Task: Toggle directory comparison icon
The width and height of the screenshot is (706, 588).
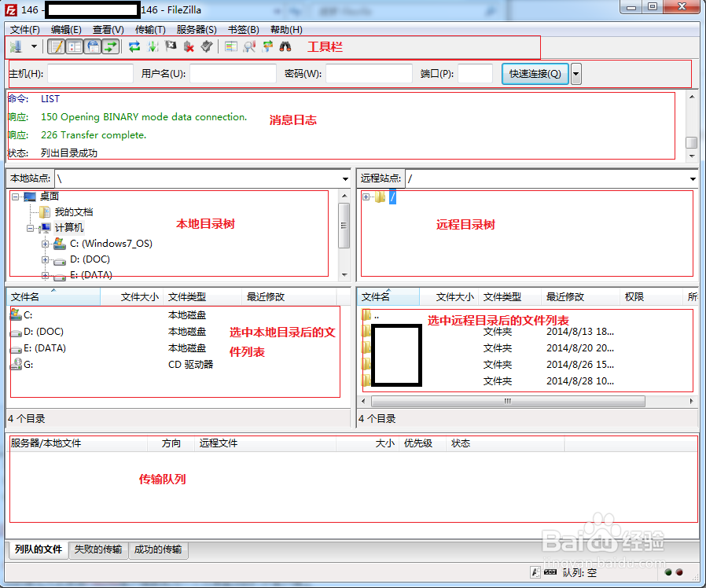Action: click(249, 46)
